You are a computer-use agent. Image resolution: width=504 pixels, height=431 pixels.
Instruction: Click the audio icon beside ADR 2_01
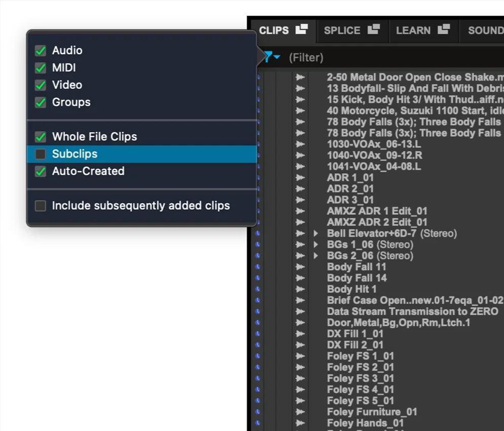pyautogui.click(x=300, y=189)
